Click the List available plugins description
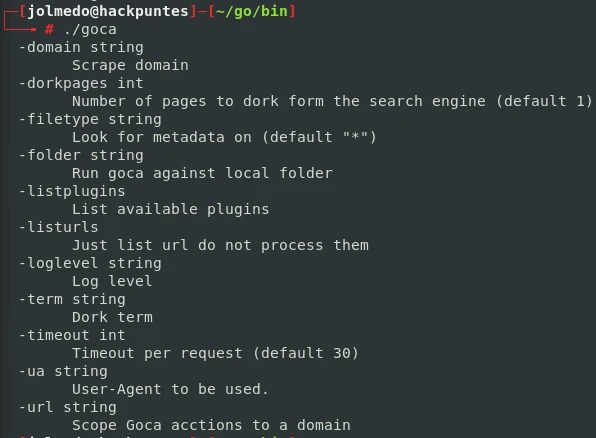 coord(171,209)
